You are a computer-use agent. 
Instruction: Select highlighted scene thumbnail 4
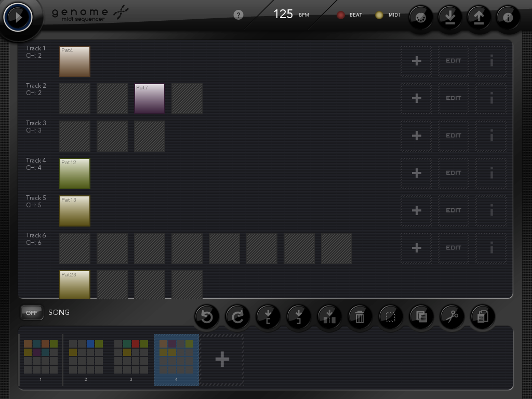177,360
